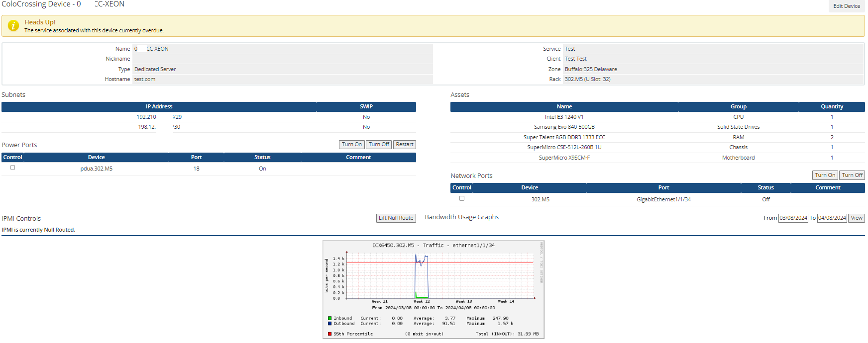Click the red 95th Percentile legend square
The height and width of the screenshot is (343, 868).
coord(329,334)
